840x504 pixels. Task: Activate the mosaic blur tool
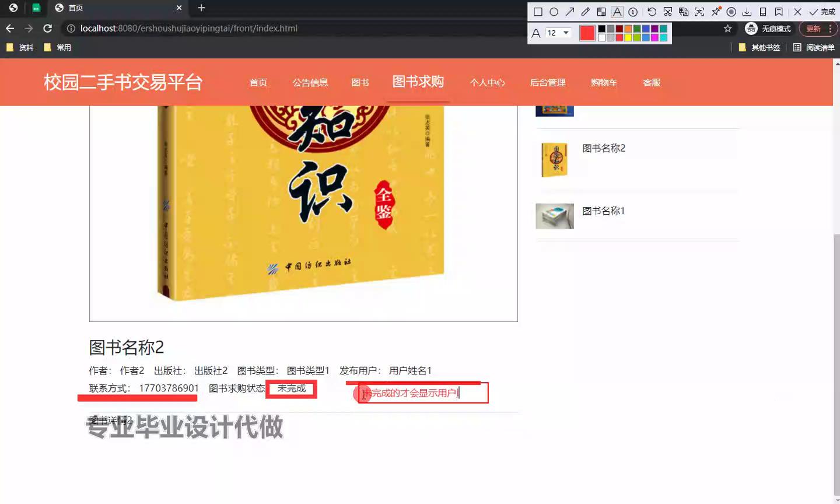point(601,12)
